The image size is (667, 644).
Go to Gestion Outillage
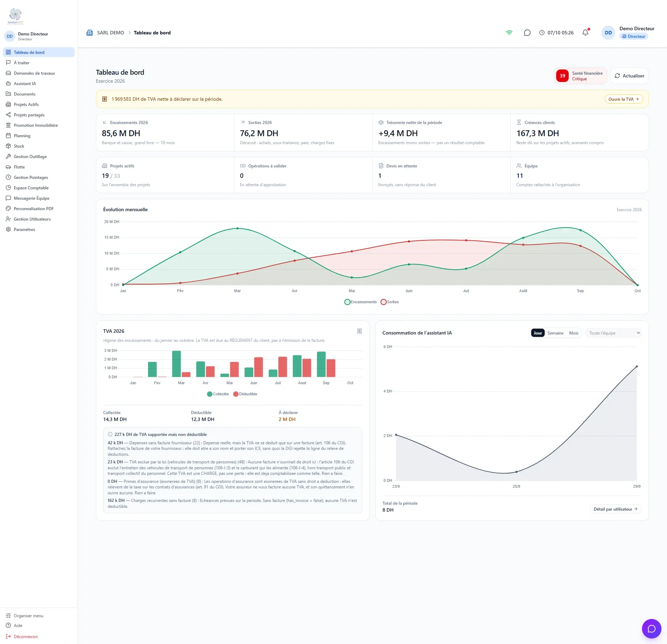pyautogui.click(x=39, y=156)
